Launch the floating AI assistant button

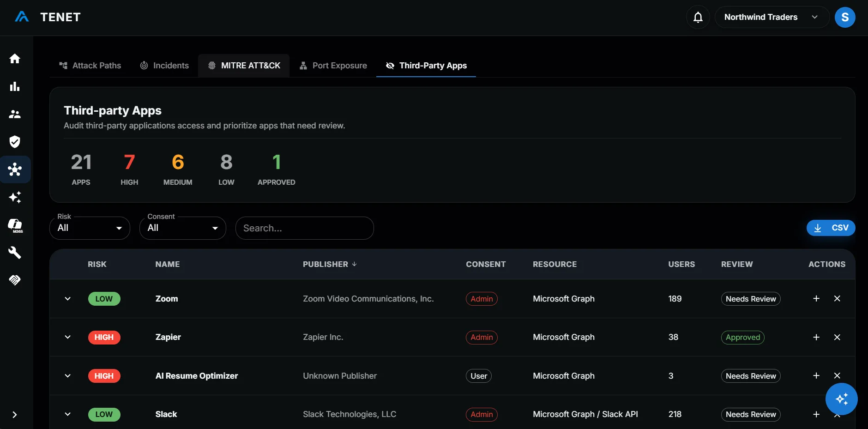tap(841, 399)
